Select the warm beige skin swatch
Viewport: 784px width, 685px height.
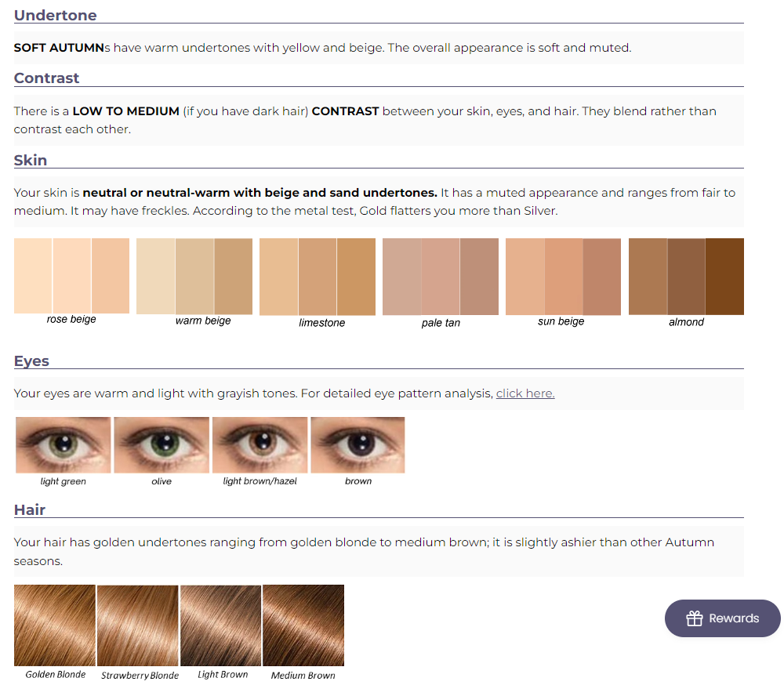click(194, 276)
